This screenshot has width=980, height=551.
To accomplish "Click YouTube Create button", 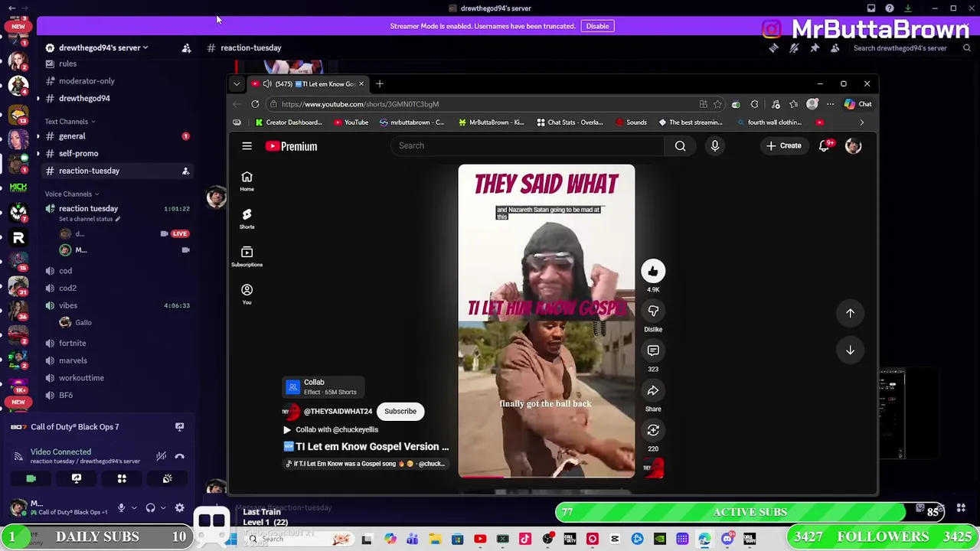I will [784, 145].
